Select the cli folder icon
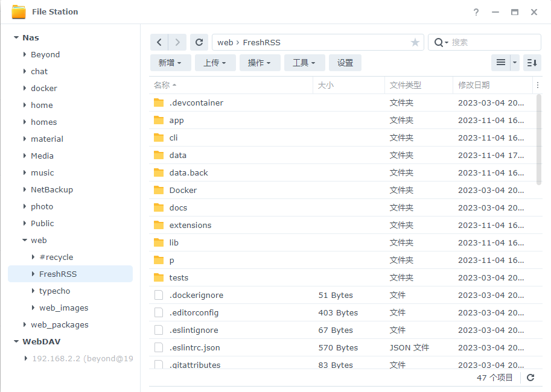The image size is (551, 392). (159, 138)
